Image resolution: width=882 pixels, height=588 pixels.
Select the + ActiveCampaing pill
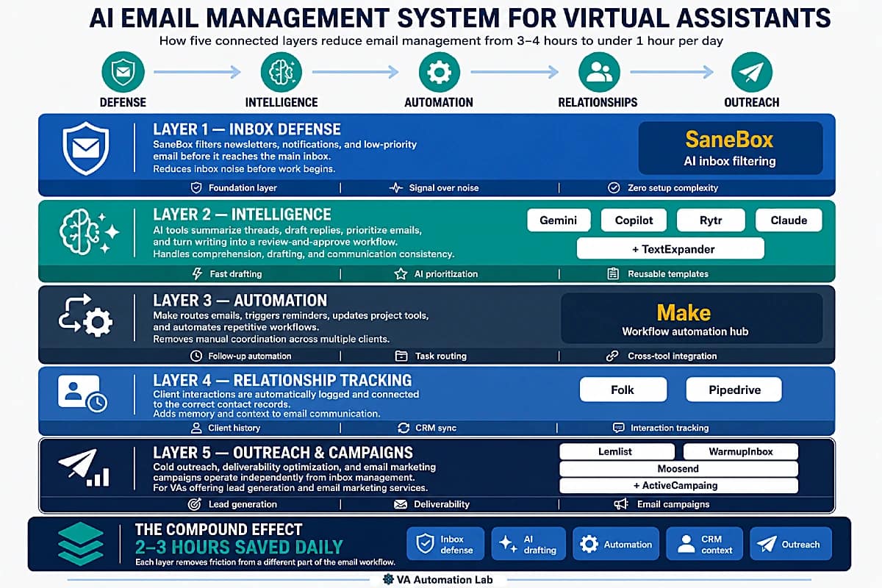point(678,485)
